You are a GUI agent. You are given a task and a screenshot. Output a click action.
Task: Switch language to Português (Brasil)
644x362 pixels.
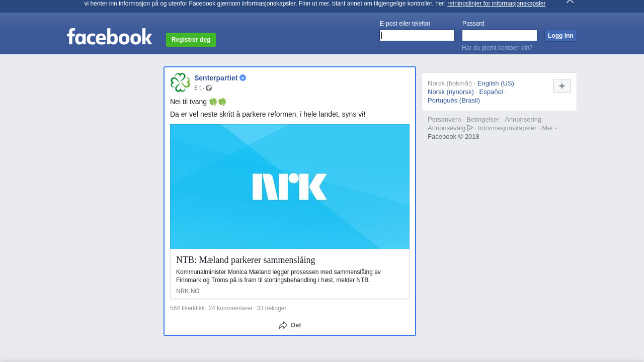click(x=454, y=101)
